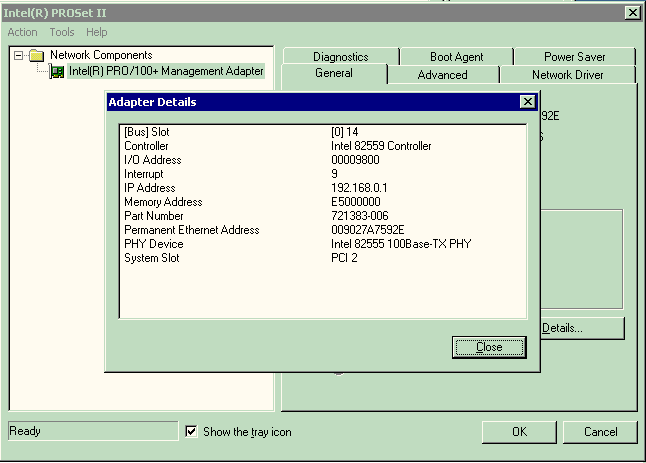This screenshot has height=463, width=646.
Task: Select Intel(R) PRO/100+ Management Adapter tree item
Action: [166, 71]
